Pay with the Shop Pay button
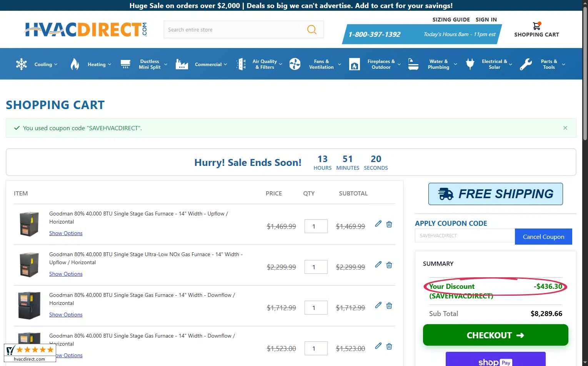Viewport: 588px width, 366px height. pos(495,359)
